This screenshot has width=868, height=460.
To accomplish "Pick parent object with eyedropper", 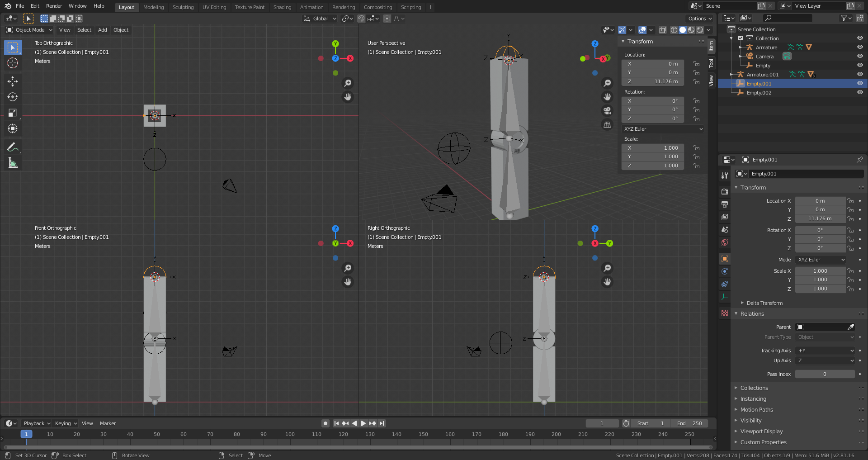I will point(850,327).
